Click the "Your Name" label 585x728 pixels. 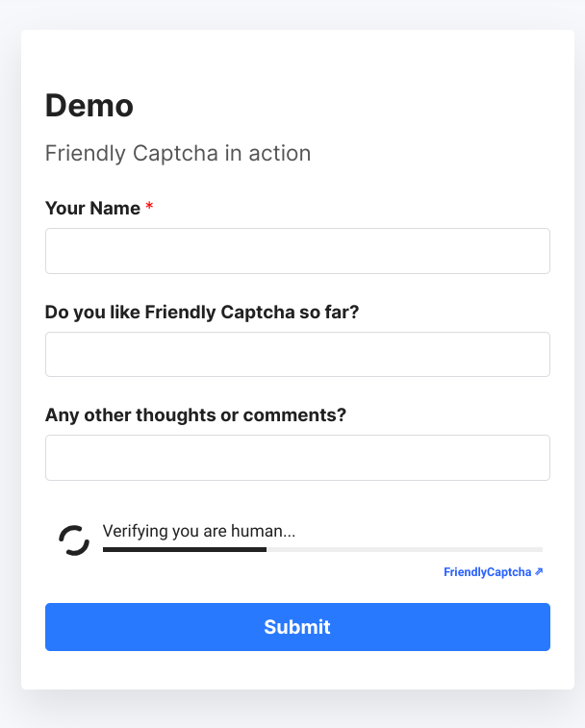92,208
